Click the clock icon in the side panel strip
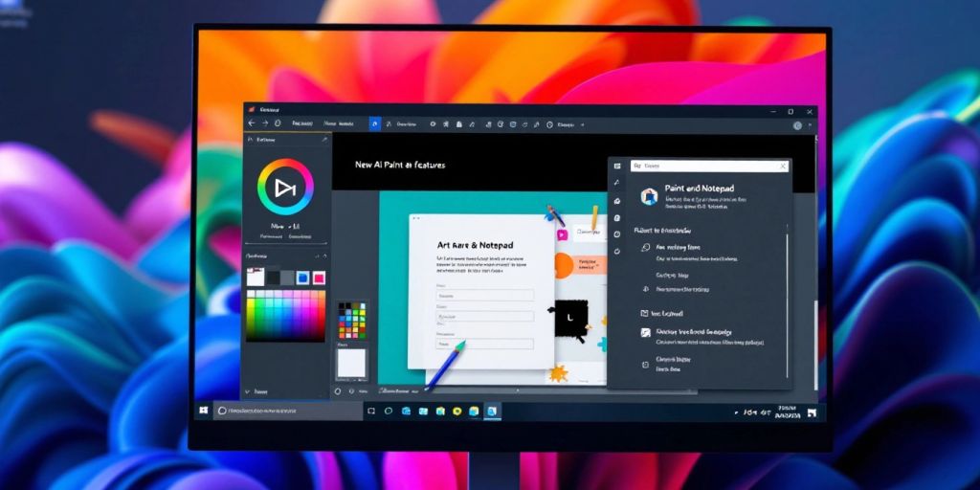Screen dimensions: 980x490 point(617,234)
